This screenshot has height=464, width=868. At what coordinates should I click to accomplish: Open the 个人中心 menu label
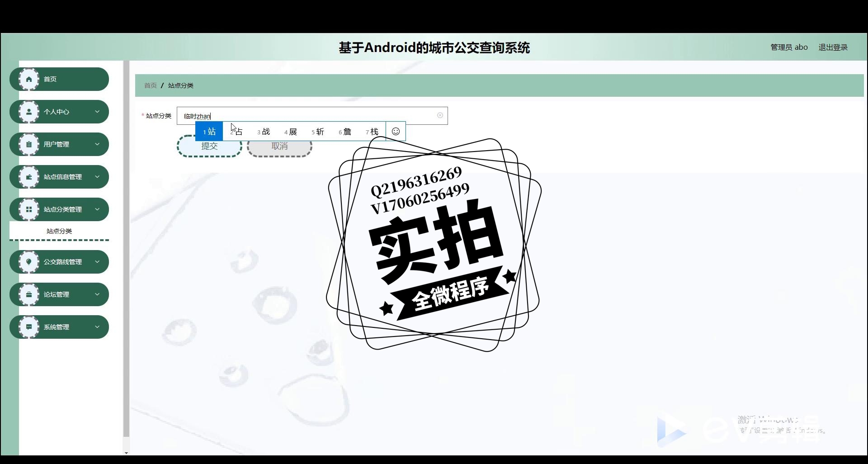pyautogui.click(x=57, y=112)
